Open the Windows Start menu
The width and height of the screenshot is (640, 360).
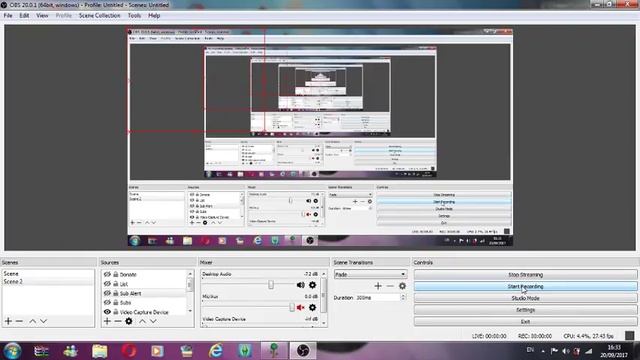[x=12, y=351]
